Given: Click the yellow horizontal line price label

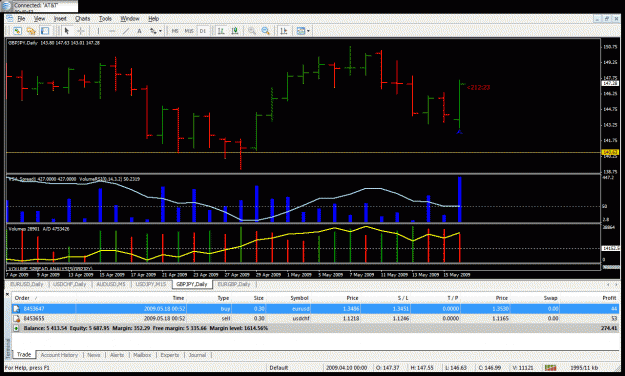Looking at the screenshot, I should pyautogui.click(x=610, y=152).
